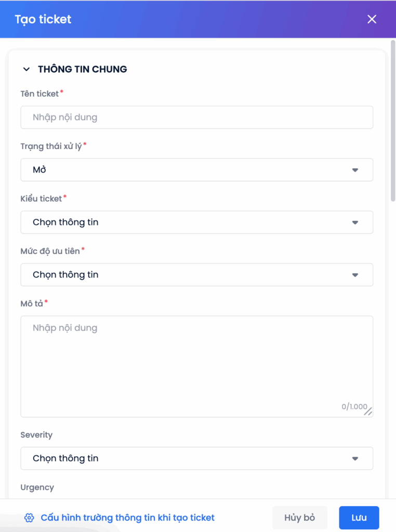Open Cấu hình trường thông tin khi tạo ticket
Screen dimensions: 396x532
(x=127, y=517)
